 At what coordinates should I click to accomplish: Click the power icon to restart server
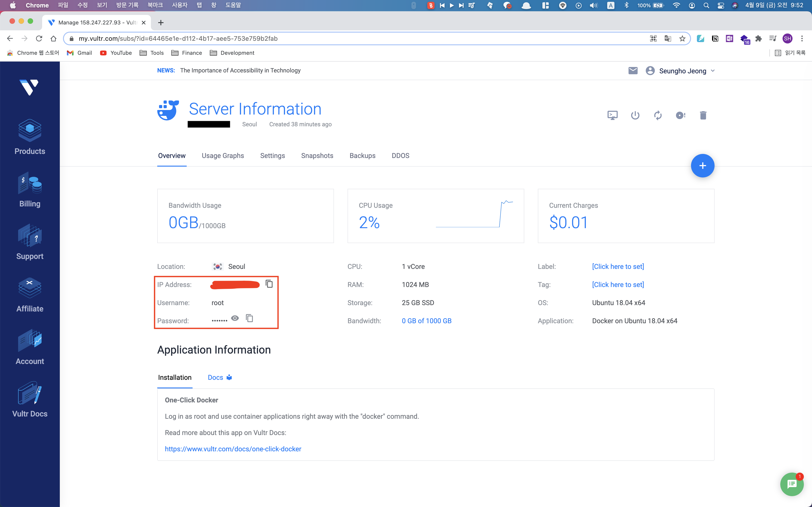tap(635, 115)
